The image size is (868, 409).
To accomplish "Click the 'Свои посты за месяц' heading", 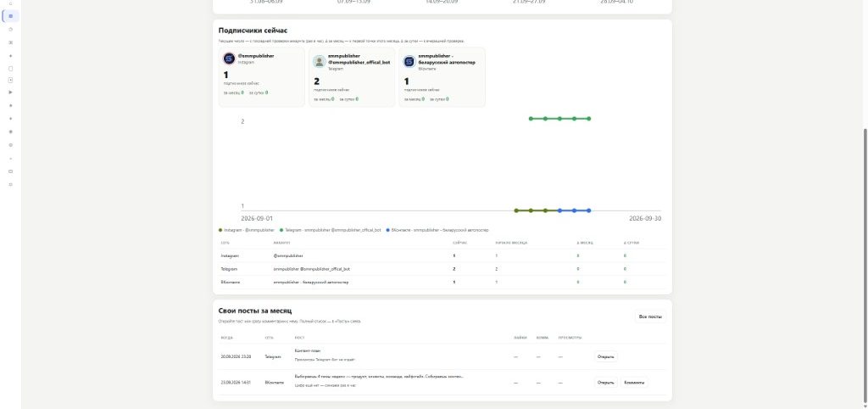I will pyautogui.click(x=255, y=311).
